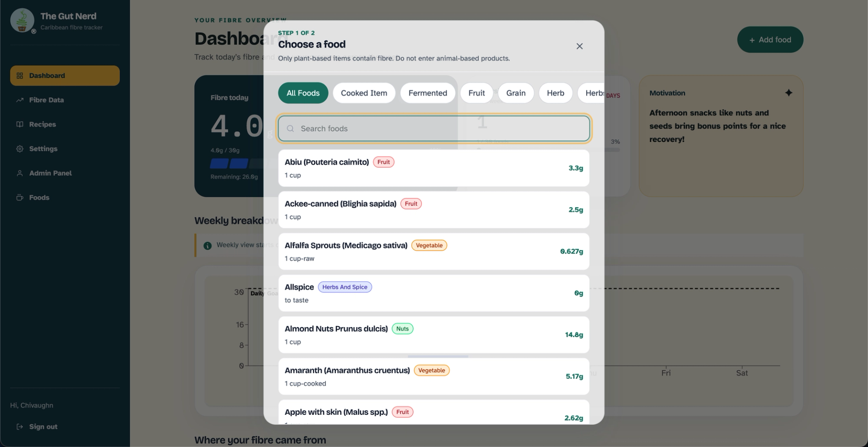868x447 pixels.
Task: Click The Gut Nerd logo icon
Action: coord(22,20)
